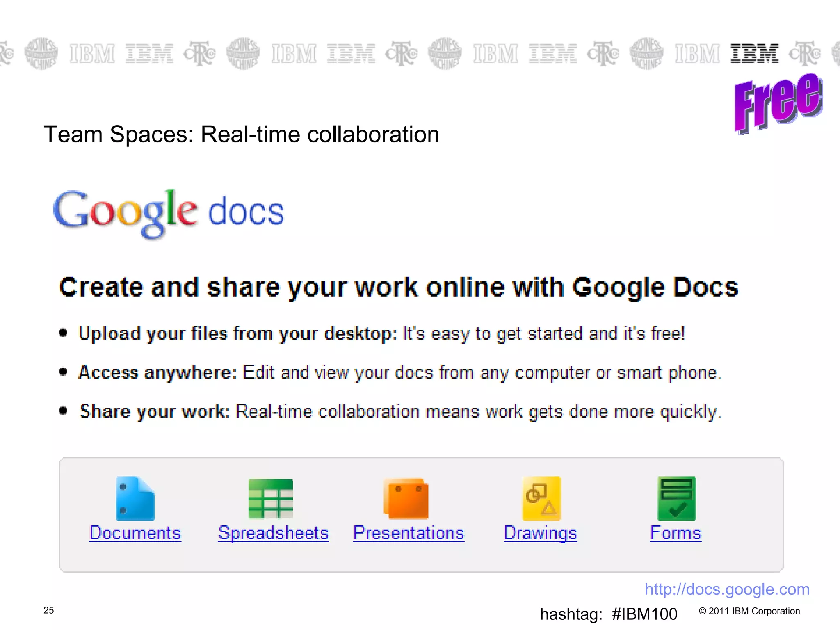Click the 'Access anywhere' bullet text

[x=400, y=373]
